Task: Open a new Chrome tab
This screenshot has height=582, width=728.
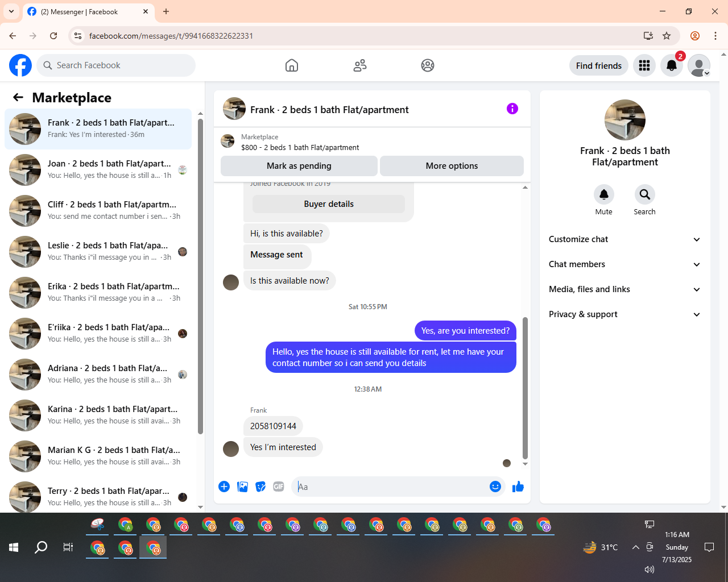Action: (166, 11)
